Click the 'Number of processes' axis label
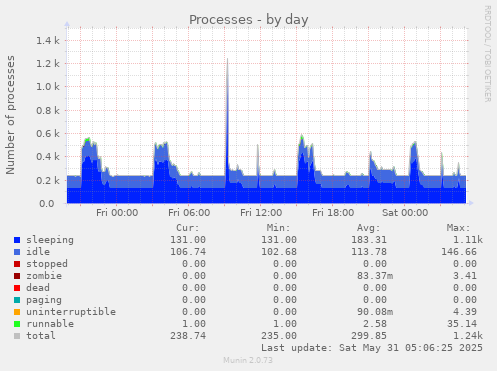This screenshot has height=371, width=497. point(10,115)
